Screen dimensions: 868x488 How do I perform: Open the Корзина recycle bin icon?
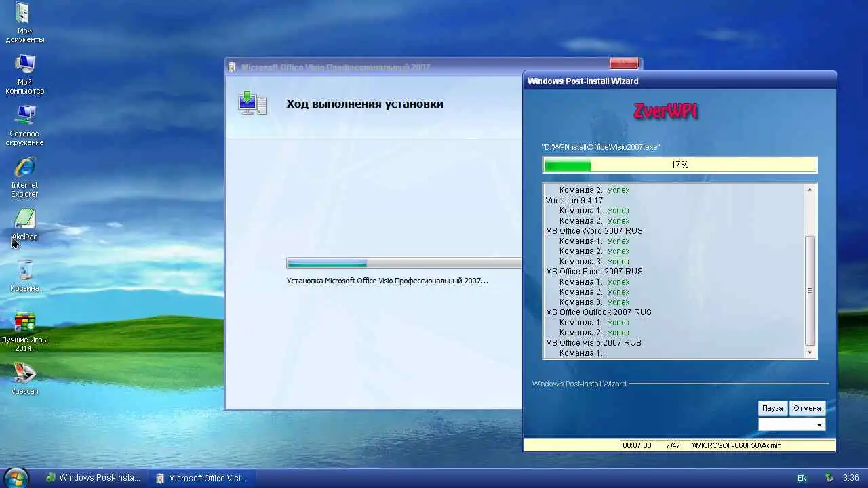point(24,277)
